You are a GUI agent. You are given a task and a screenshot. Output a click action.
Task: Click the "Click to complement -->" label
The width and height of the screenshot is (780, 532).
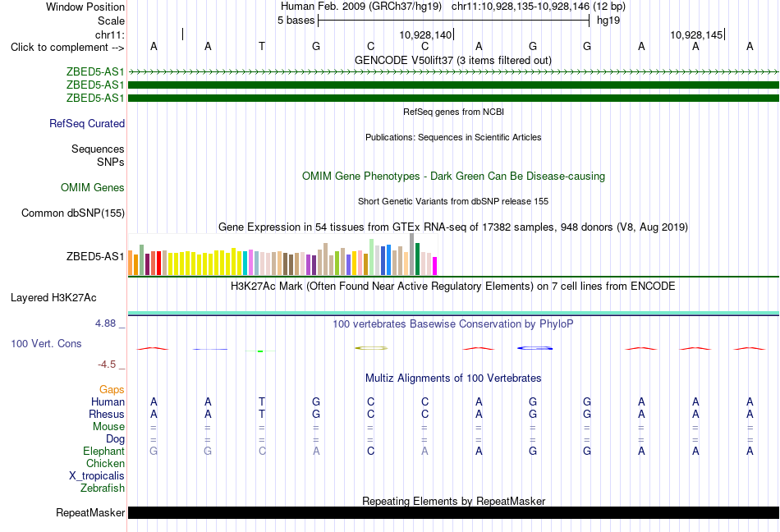pyautogui.click(x=67, y=48)
